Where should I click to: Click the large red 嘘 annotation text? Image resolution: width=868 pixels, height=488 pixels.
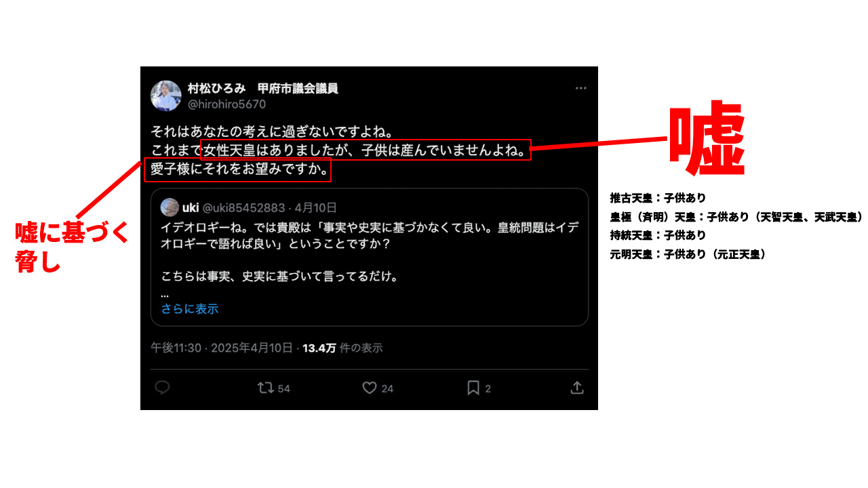(707, 139)
